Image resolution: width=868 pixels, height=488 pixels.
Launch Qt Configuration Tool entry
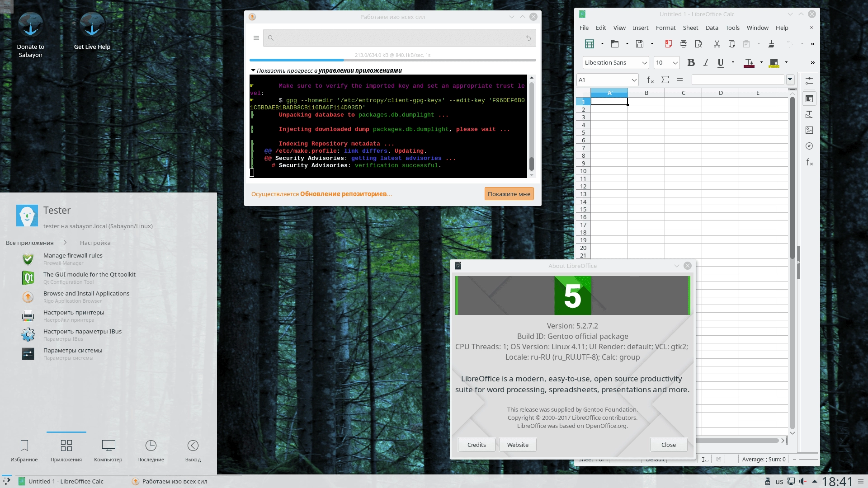[108, 278]
